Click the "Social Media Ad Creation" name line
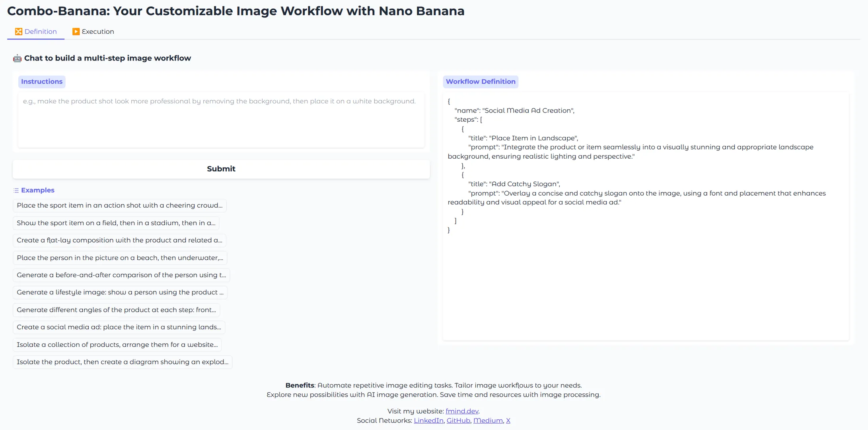 pyautogui.click(x=514, y=111)
